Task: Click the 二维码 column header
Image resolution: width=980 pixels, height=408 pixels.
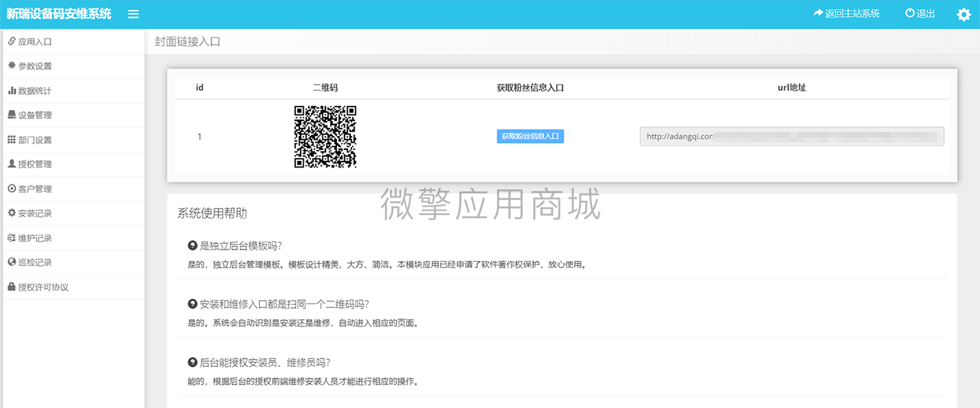Action: click(x=325, y=88)
